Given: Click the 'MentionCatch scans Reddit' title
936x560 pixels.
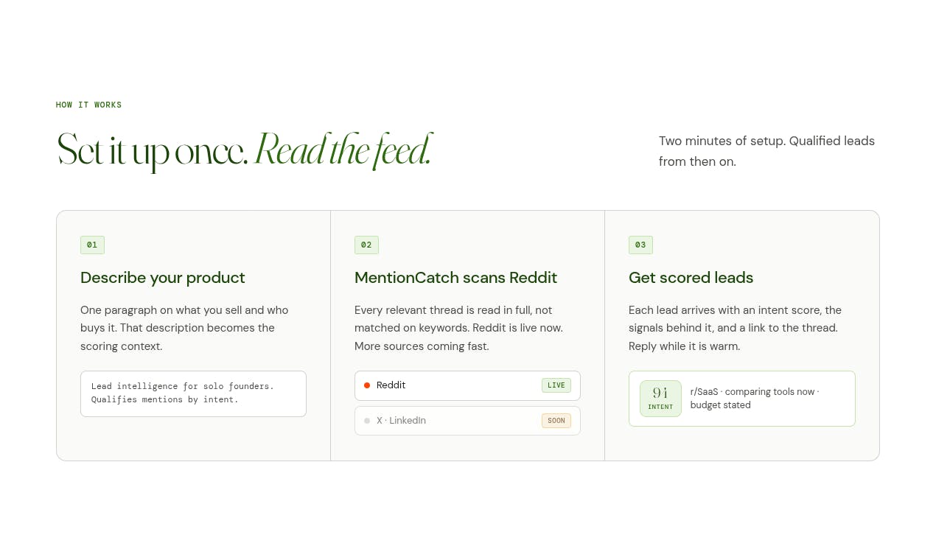Looking at the screenshot, I should pos(455,278).
